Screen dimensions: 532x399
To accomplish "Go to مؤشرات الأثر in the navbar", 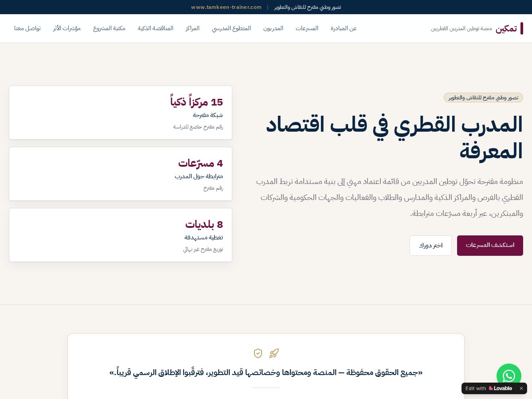I will [67, 28].
